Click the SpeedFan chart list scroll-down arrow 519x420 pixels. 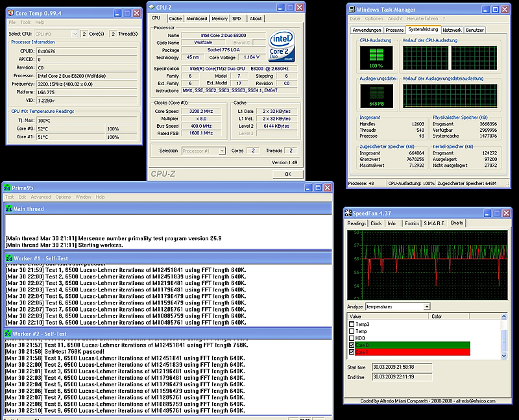[504, 356]
